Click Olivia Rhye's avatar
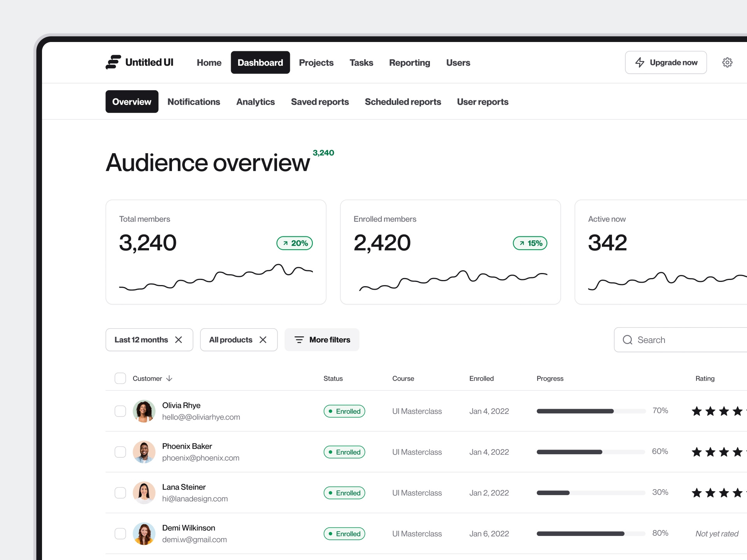This screenshot has height=560, width=747. coord(144,411)
